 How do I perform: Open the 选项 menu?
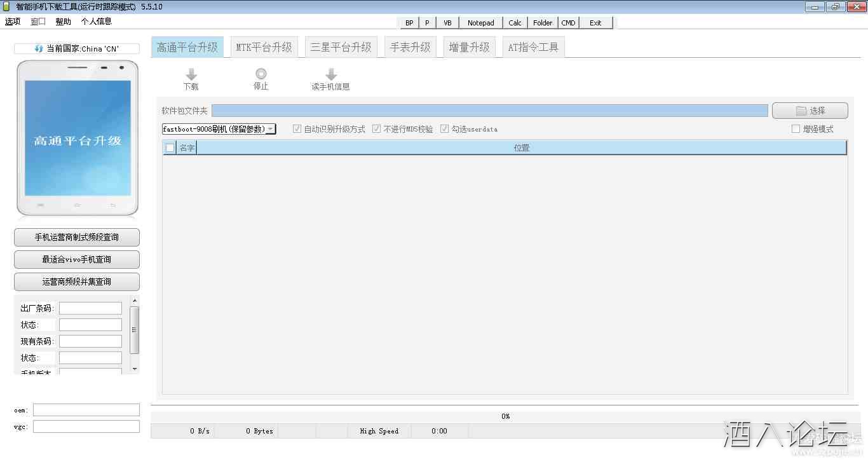tap(13, 21)
